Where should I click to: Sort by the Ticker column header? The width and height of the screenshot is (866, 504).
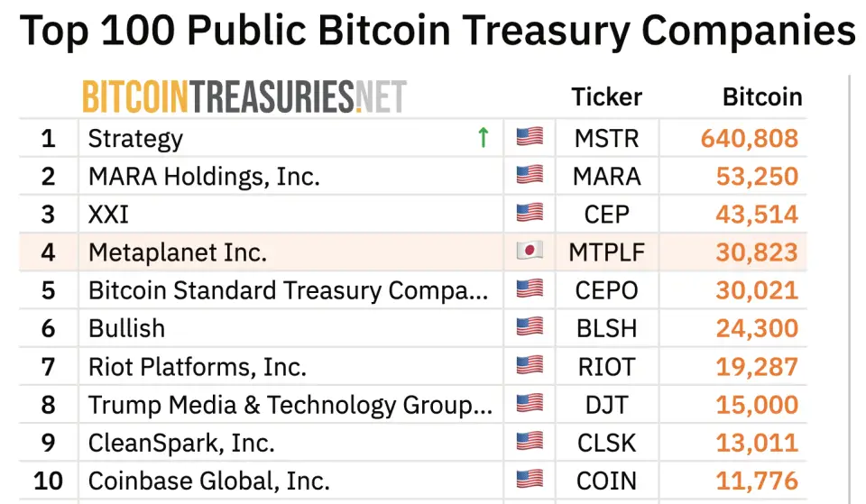tap(606, 97)
